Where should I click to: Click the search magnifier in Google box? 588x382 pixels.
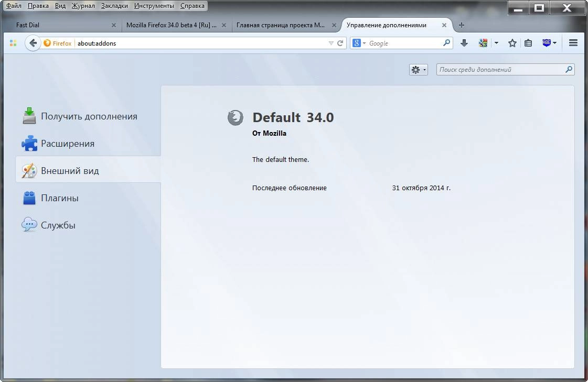point(446,43)
